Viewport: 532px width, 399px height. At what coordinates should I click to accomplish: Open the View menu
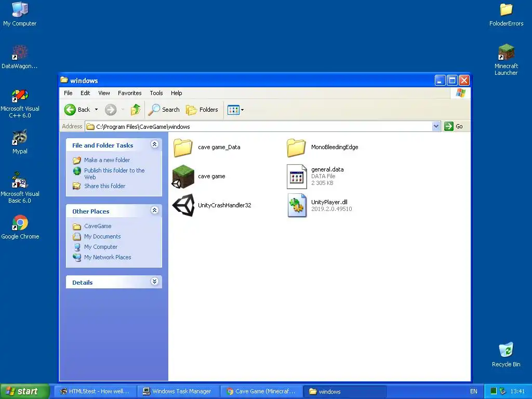(104, 93)
